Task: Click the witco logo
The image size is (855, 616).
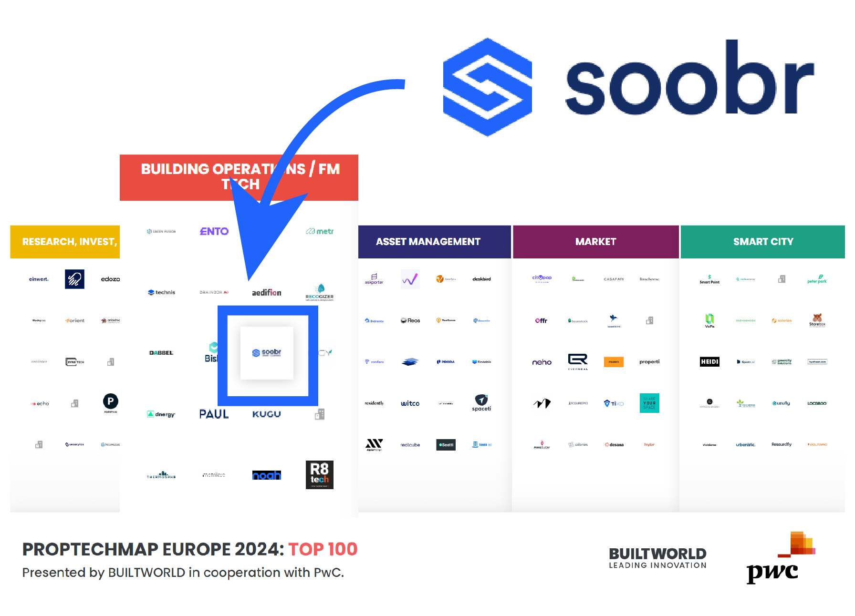Action: [x=410, y=403]
